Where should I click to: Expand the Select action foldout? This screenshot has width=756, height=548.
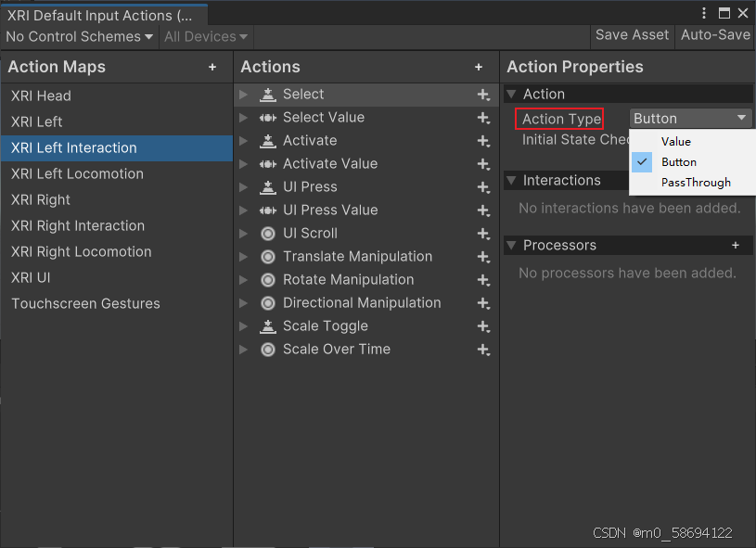242,94
